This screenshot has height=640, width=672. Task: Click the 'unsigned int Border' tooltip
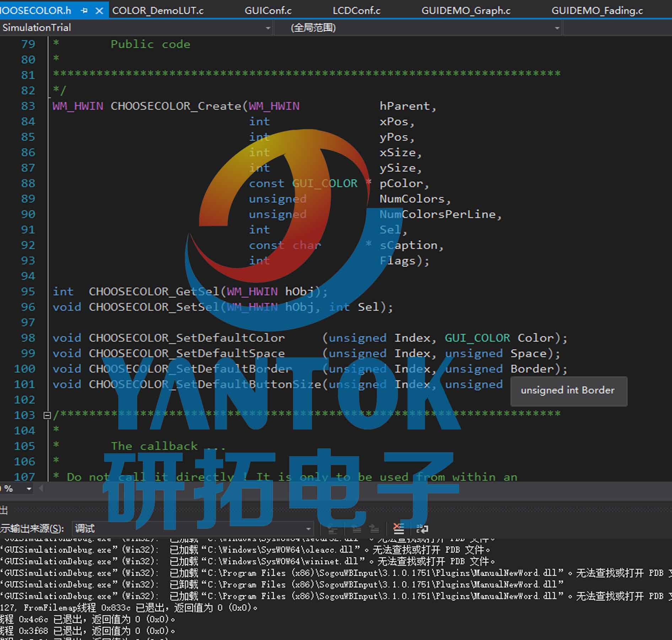pos(569,391)
